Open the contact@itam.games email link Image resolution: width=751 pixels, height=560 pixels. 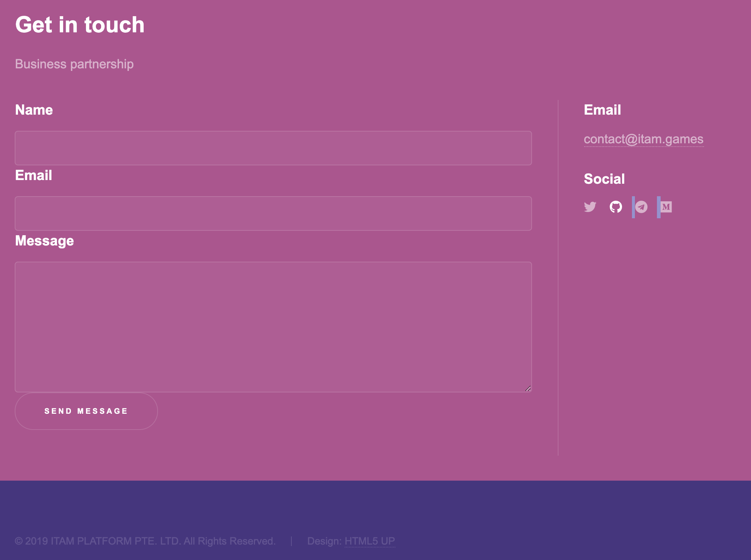click(x=643, y=139)
